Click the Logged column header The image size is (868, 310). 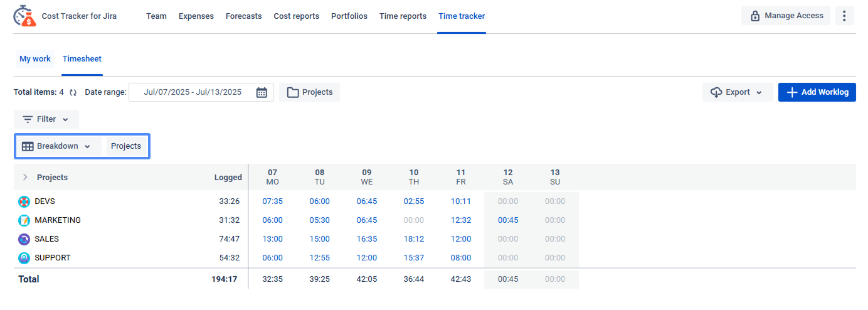pos(228,178)
